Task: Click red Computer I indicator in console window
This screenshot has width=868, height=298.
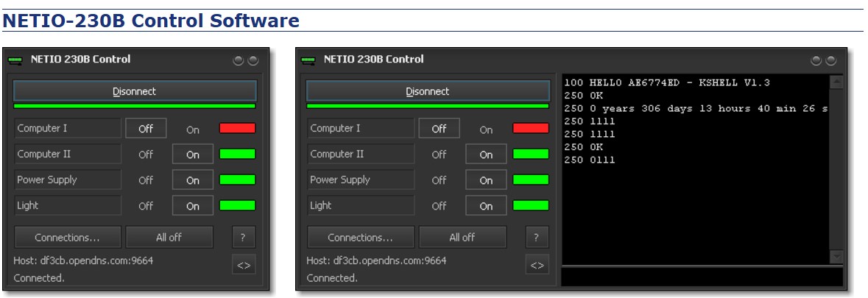Action: [x=531, y=128]
